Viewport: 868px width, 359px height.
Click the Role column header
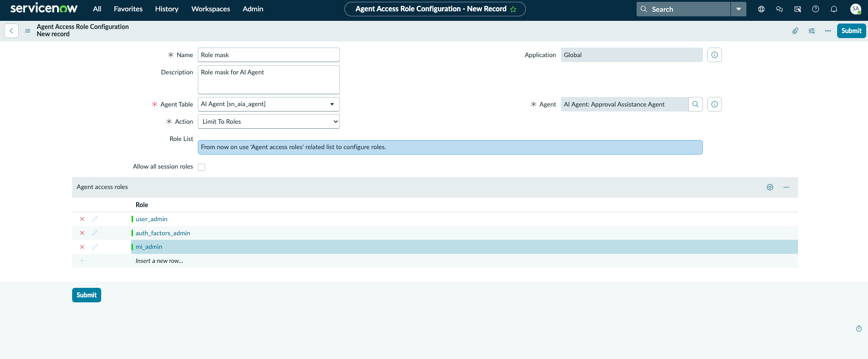pos(142,205)
